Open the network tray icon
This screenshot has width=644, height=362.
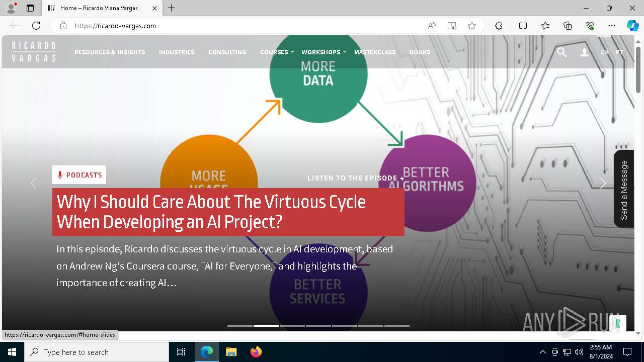(567, 352)
